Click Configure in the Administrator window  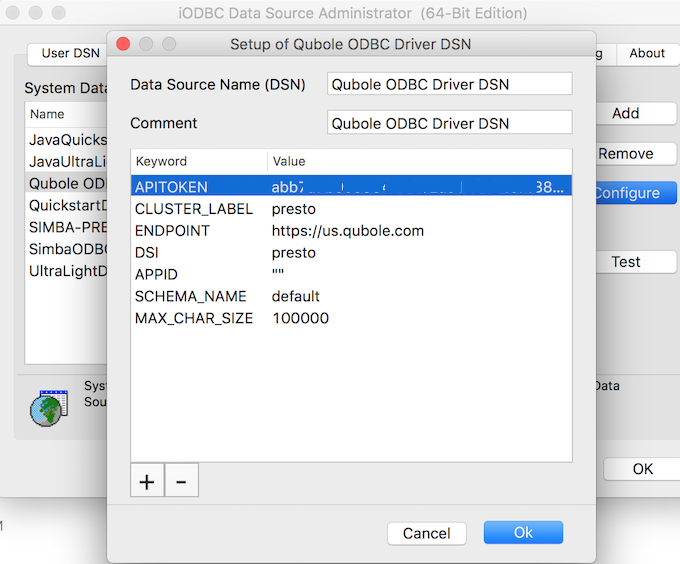point(635,192)
